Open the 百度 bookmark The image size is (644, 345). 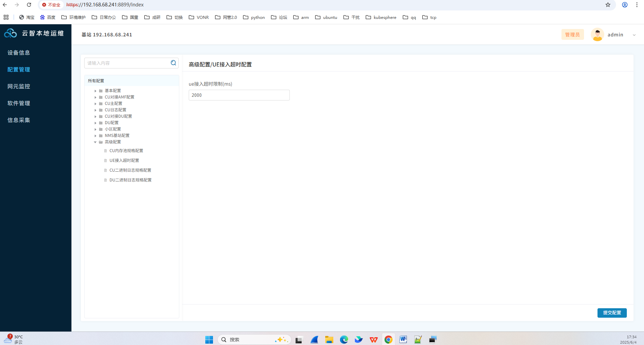(48, 17)
